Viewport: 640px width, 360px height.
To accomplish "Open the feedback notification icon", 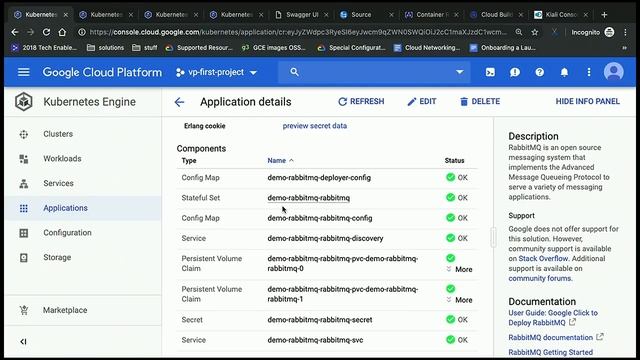I will [x=515, y=72].
